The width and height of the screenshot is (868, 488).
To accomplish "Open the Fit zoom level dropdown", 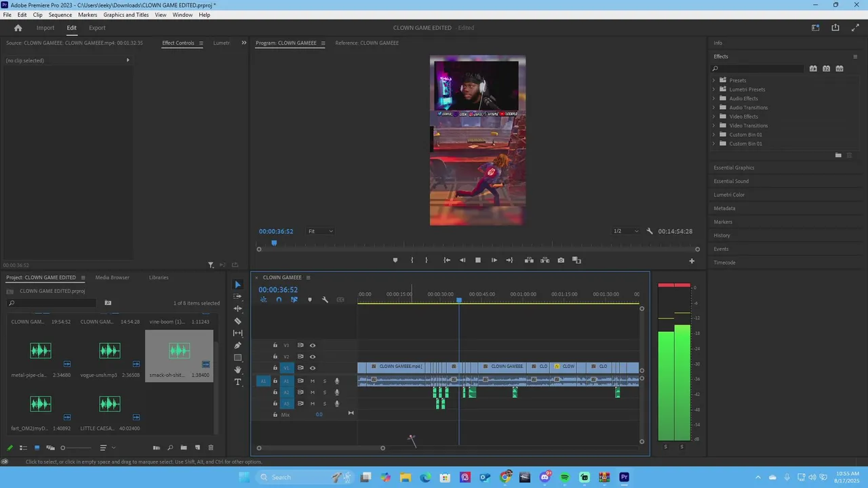I will pyautogui.click(x=321, y=231).
